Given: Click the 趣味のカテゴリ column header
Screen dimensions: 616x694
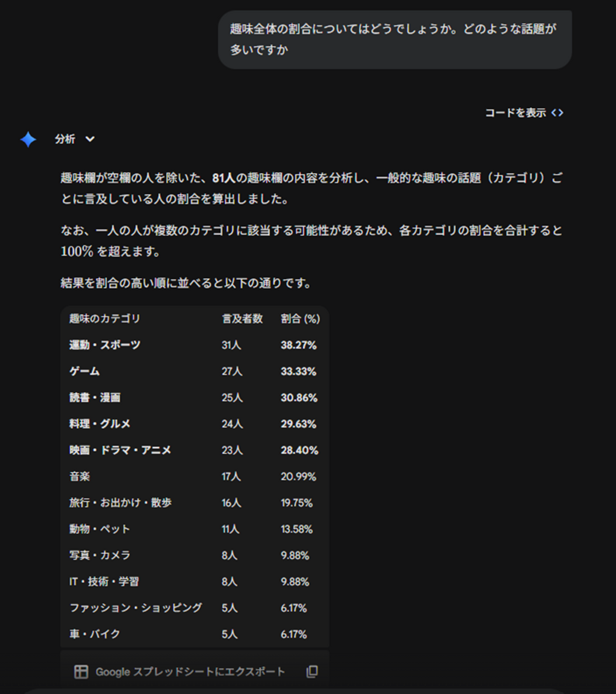Looking at the screenshot, I should pos(105,319).
